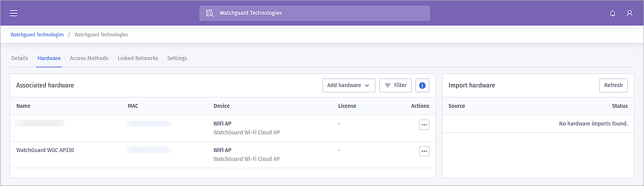644x186 pixels.
Task: Click the blue information icon
Action: pyautogui.click(x=422, y=85)
